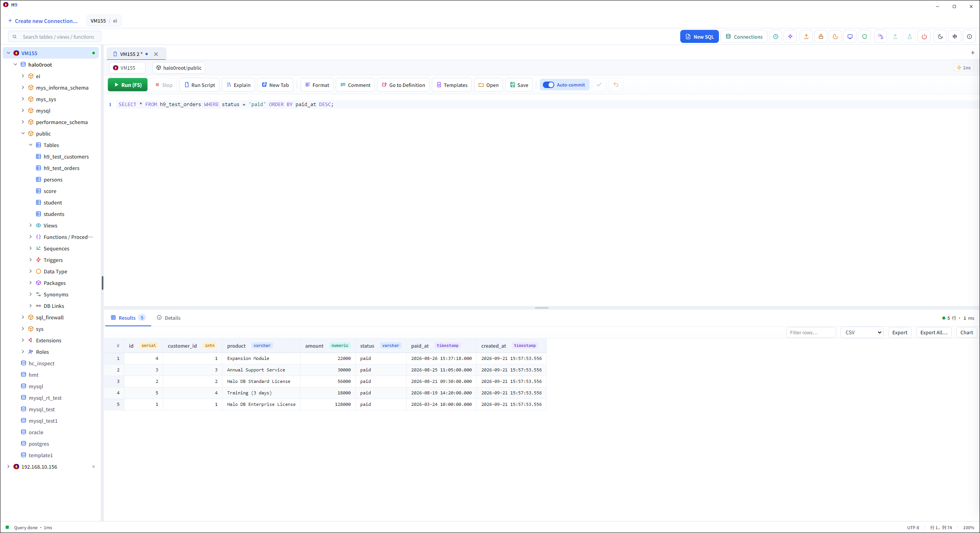The width and height of the screenshot is (980, 533).
Task: Expand the sql_firewall schema
Action: [23, 317]
